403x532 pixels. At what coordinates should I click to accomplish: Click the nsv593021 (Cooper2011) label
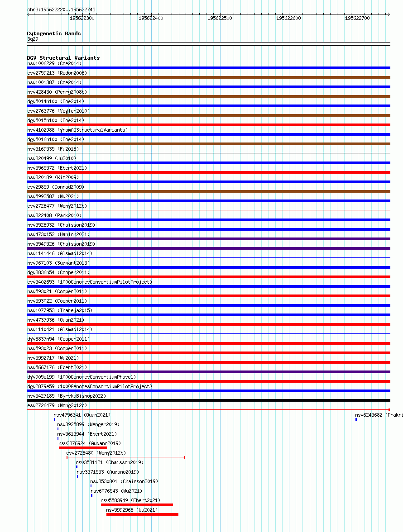57,291
